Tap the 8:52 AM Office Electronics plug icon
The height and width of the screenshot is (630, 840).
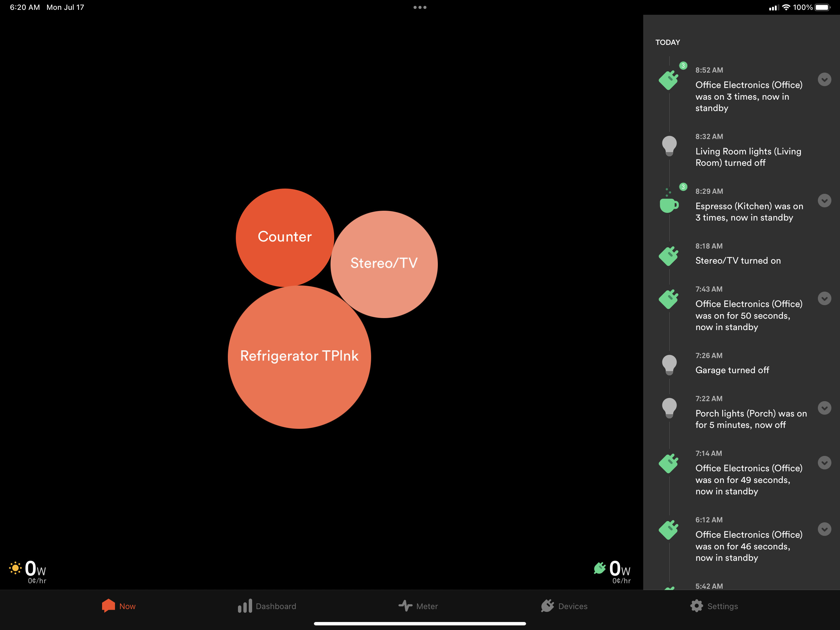[x=669, y=80]
